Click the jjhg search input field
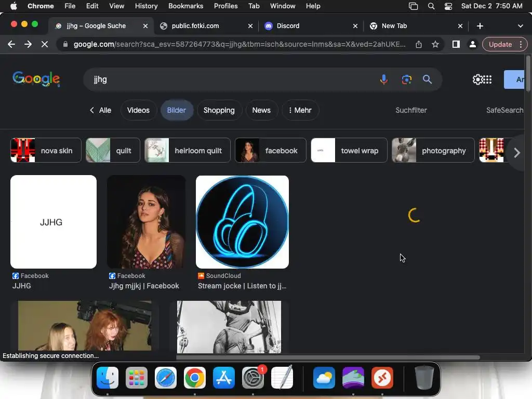The width and height of the screenshot is (532, 399). pyautogui.click(x=231, y=79)
